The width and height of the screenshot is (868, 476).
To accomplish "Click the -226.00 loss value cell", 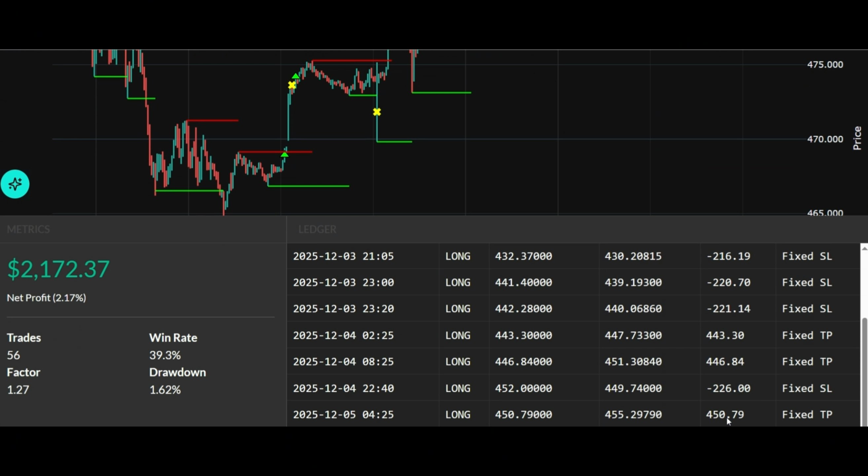I will (728, 388).
